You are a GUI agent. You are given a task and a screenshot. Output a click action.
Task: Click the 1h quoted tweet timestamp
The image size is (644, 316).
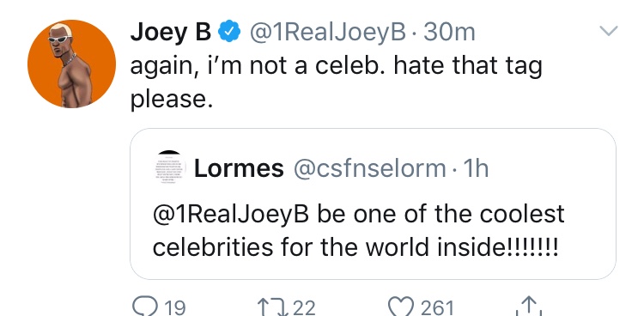[476, 168]
